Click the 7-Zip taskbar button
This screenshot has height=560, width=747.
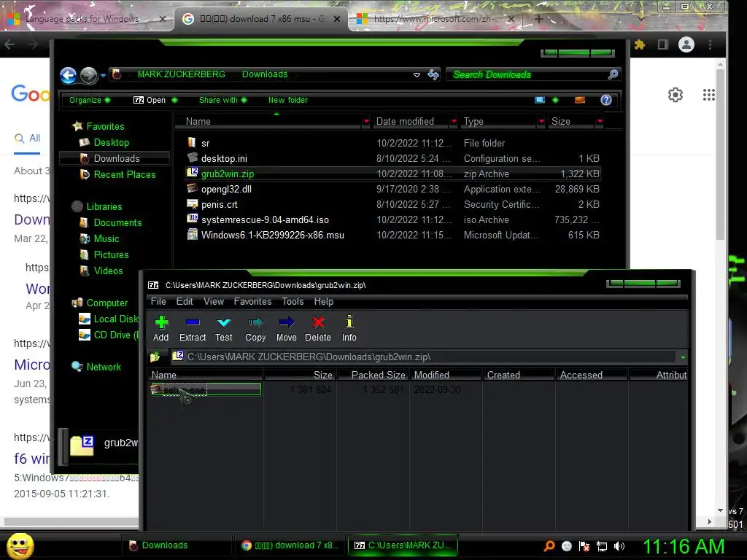click(403, 545)
